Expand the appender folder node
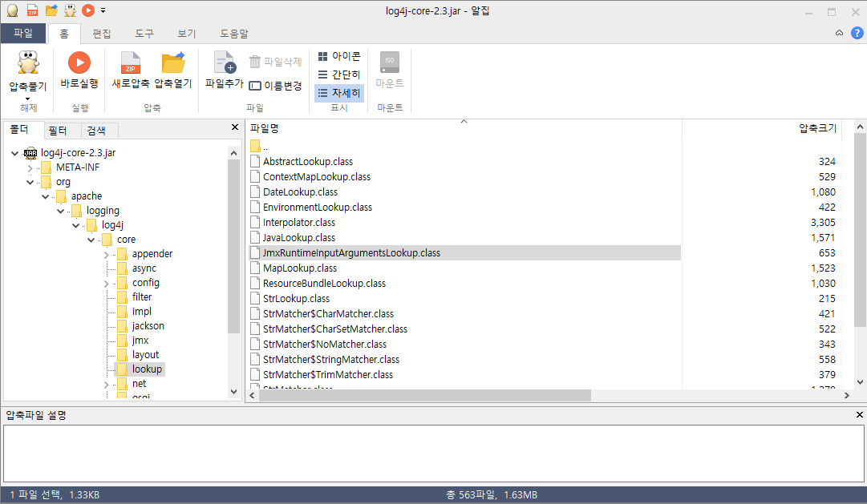The width and height of the screenshot is (867, 504). tap(106, 255)
